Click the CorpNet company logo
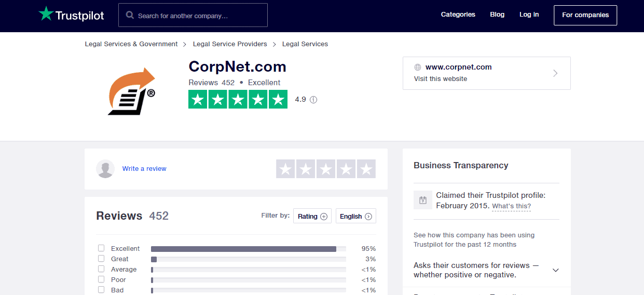The height and width of the screenshot is (295, 644). click(132, 91)
